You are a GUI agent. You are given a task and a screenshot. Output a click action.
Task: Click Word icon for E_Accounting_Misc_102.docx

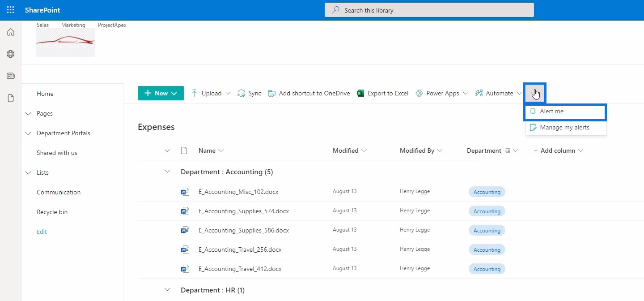coord(185,192)
